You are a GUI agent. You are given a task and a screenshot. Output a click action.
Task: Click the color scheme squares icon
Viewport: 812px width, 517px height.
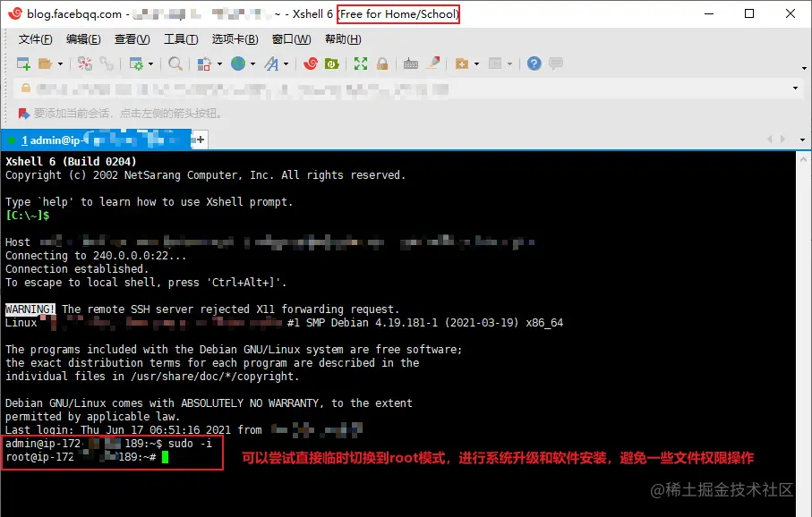click(204, 64)
